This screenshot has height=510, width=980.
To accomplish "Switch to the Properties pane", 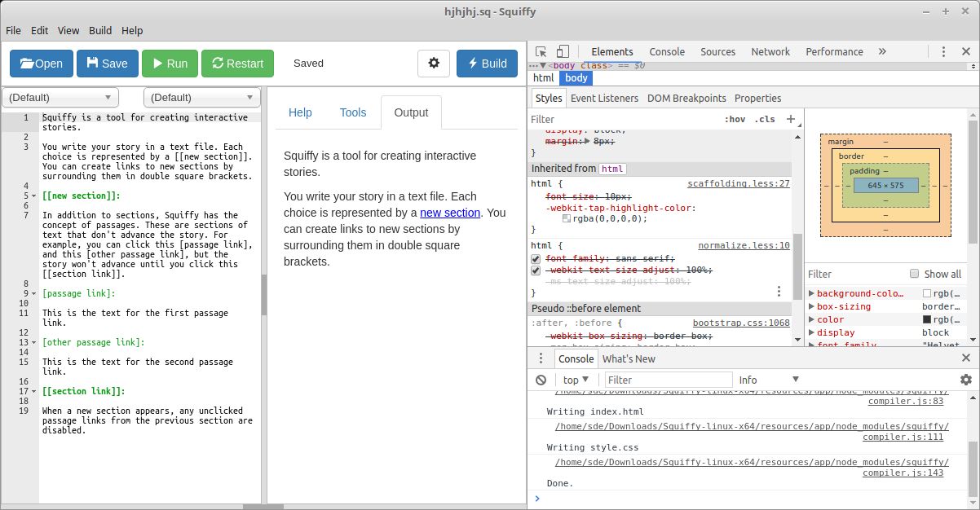I will (757, 98).
